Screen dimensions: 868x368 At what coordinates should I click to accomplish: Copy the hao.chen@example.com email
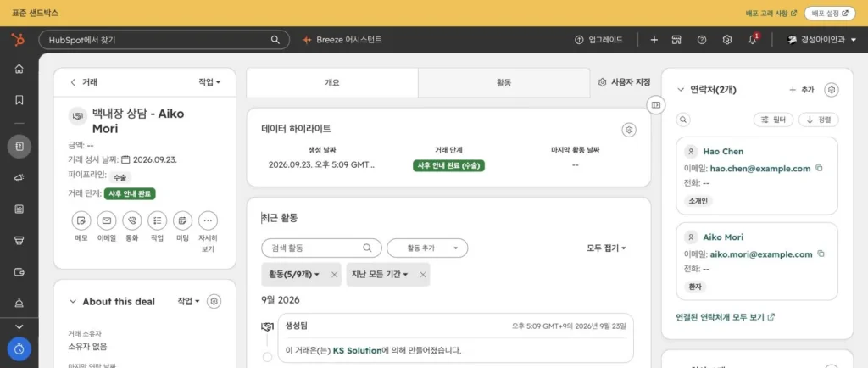pos(820,168)
